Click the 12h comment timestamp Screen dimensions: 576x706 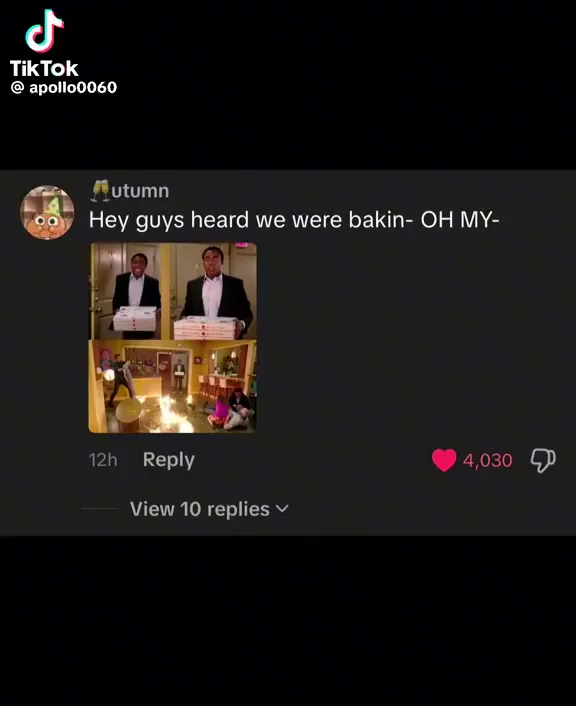103,460
